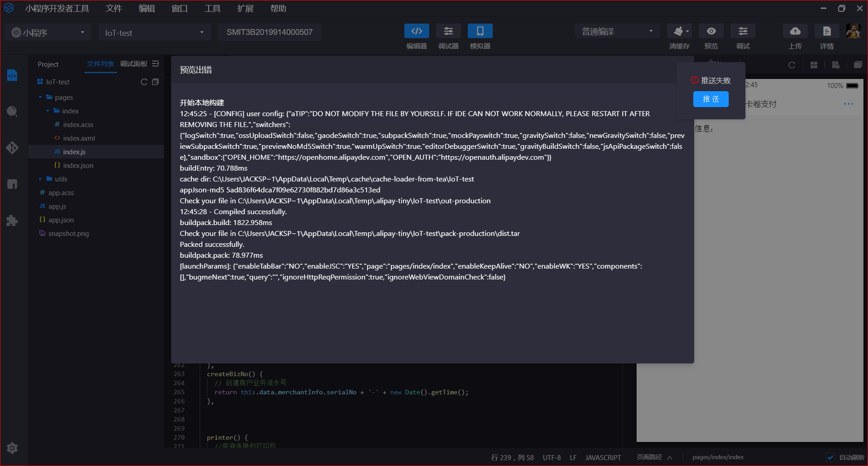Screen dimensions: 868x466
Task: Click the simulator three-dots menu
Action: tap(848, 104)
